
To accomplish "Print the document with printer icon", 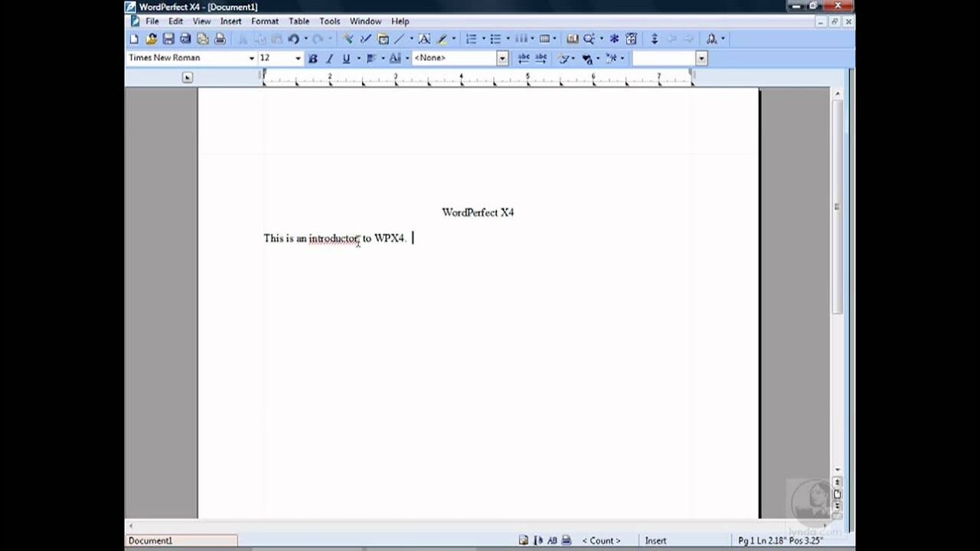I will click(x=220, y=39).
